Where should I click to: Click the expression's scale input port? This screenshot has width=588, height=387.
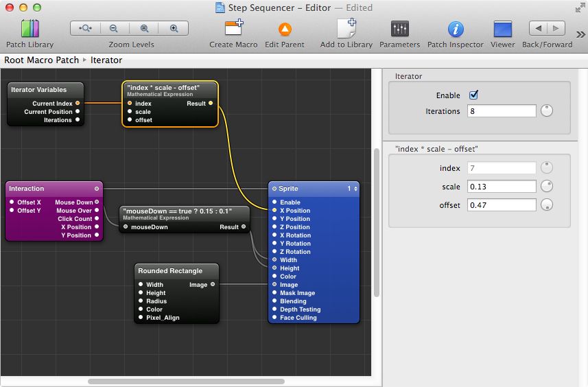(x=130, y=111)
